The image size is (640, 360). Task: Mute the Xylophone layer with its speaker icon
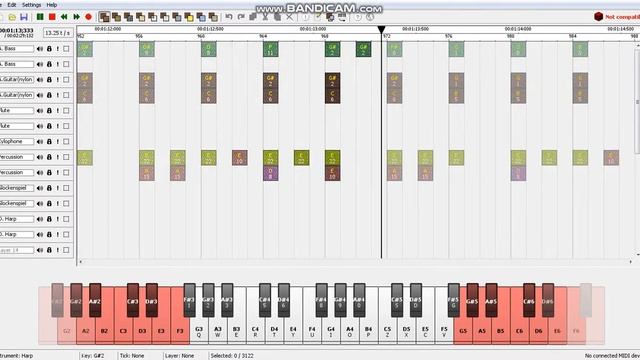(x=40, y=142)
